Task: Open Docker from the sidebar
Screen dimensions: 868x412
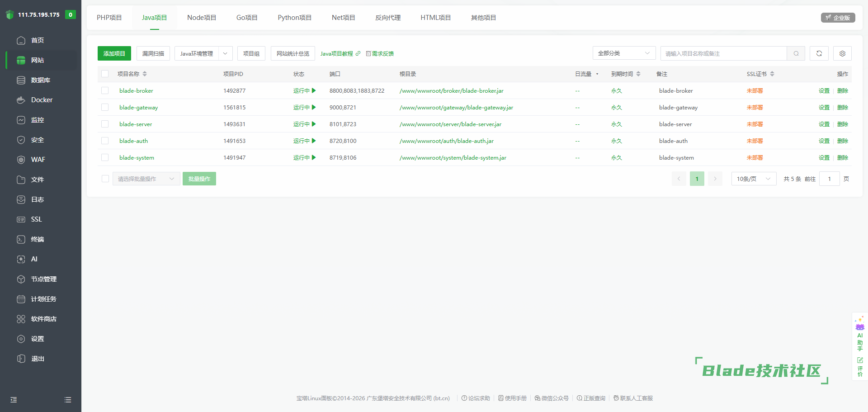Action: coord(42,100)
